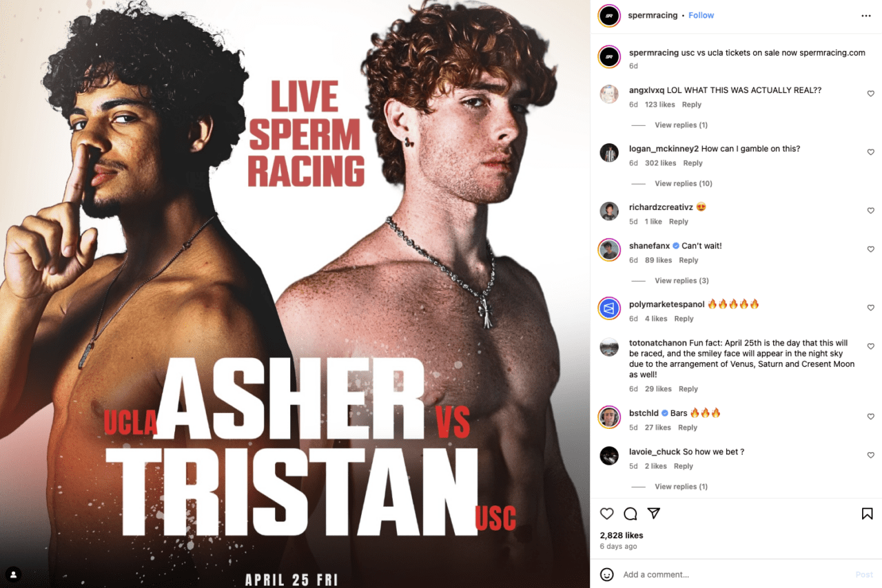Share the post with paper plane icon
Image resolution: width=882 pixels, height=588 pixels.
coord(654,514)
